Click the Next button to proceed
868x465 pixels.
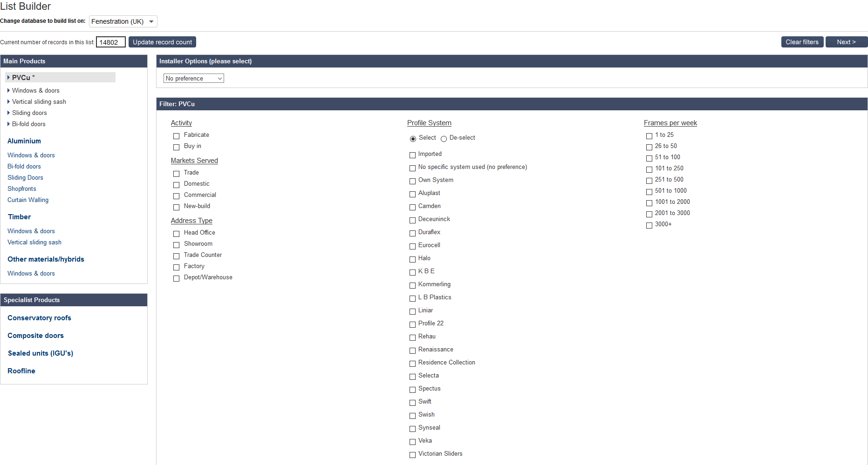point(846,41)
